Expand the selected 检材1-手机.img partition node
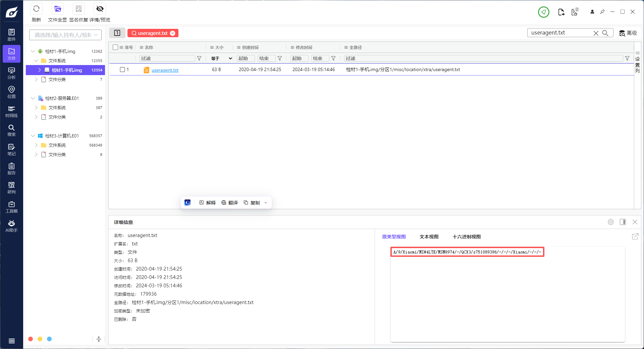This screenshot has height=349, width=644. tap(40, 70)
